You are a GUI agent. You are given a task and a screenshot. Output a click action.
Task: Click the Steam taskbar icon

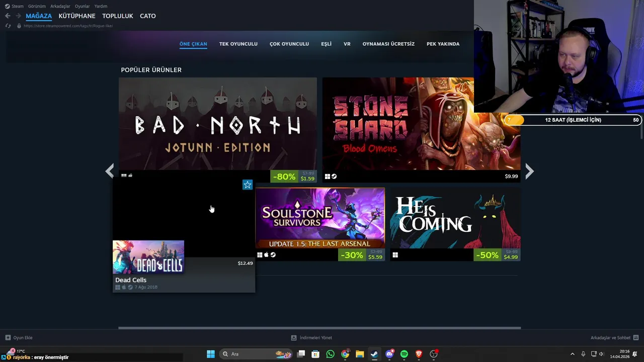[374, 354]
